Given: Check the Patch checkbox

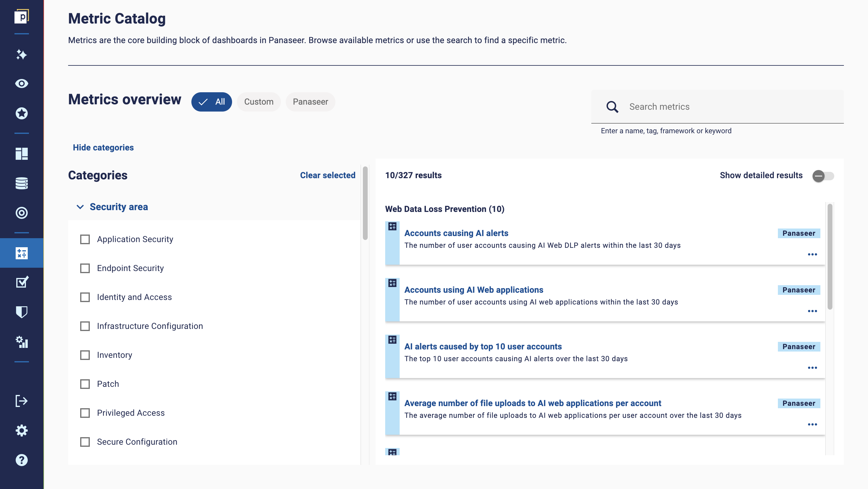Looking at the screenshot, I should (x=85, y=384).
